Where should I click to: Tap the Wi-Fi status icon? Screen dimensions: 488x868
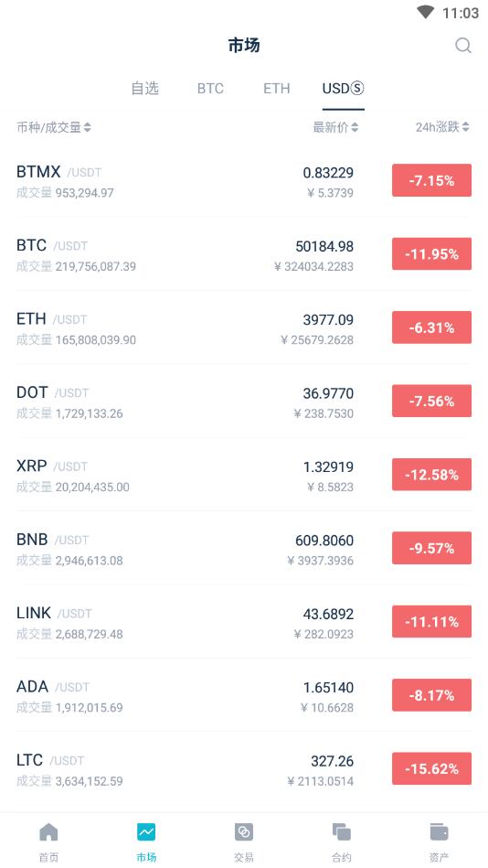[x=426, y=12]
